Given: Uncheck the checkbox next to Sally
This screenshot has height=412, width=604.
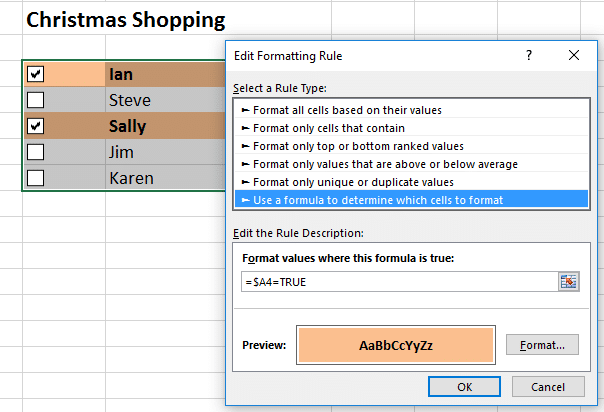Looking at the screenshot, I should click(36, 126).
